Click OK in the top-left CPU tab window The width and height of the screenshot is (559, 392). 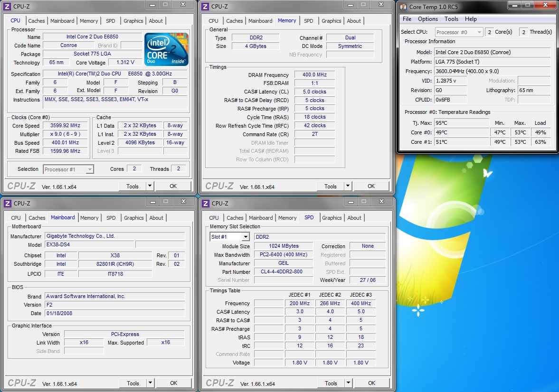pos(173,186)
